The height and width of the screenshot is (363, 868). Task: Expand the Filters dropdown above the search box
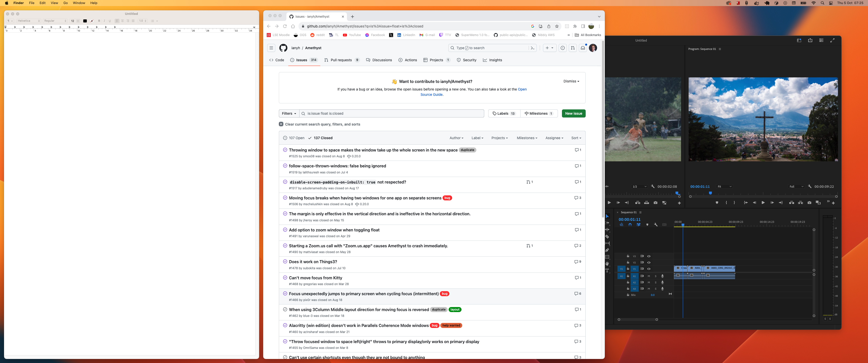pyautogui.click(x=288, y=113)
